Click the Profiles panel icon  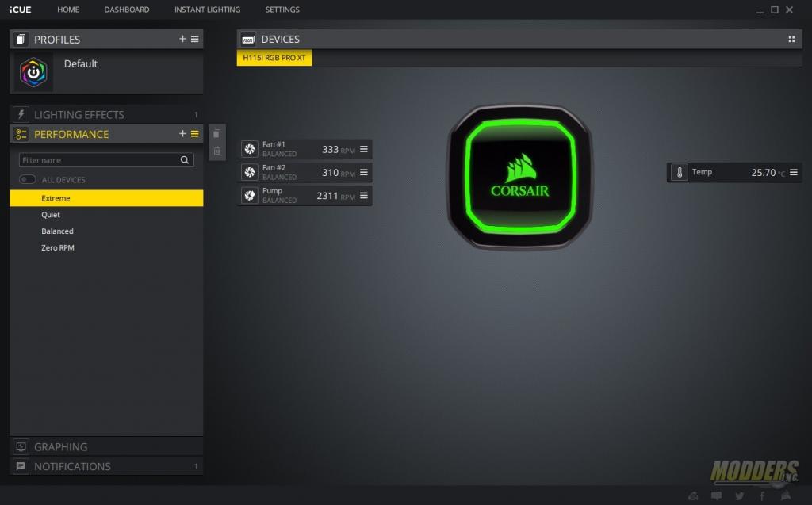point(21,40)
